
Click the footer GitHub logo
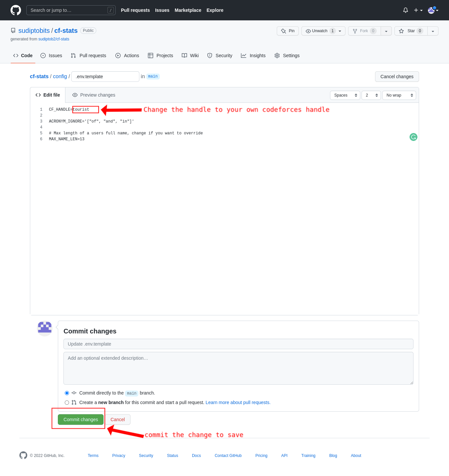coord(23,455)
